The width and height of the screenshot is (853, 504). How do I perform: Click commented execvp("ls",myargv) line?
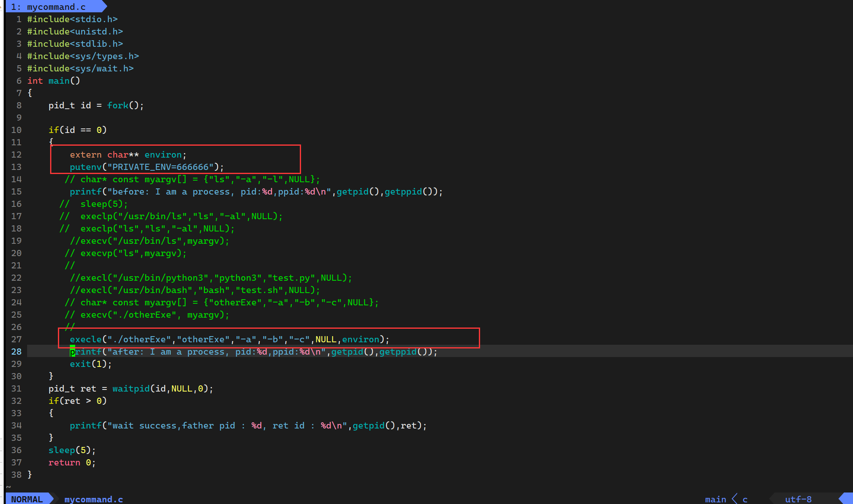[x=126, y=253]
